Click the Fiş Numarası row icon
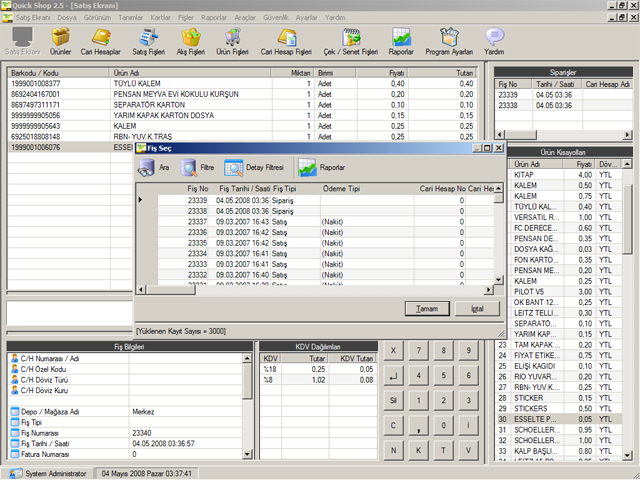Viewport: 640px width, 480px height. tap(15, 433)
